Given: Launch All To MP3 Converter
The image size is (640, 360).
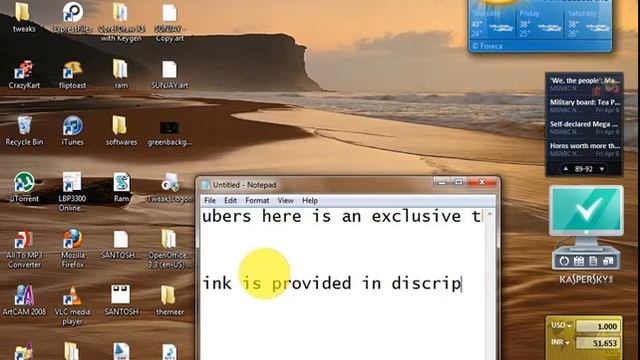Looking at the screenshot, I should 24,248.
